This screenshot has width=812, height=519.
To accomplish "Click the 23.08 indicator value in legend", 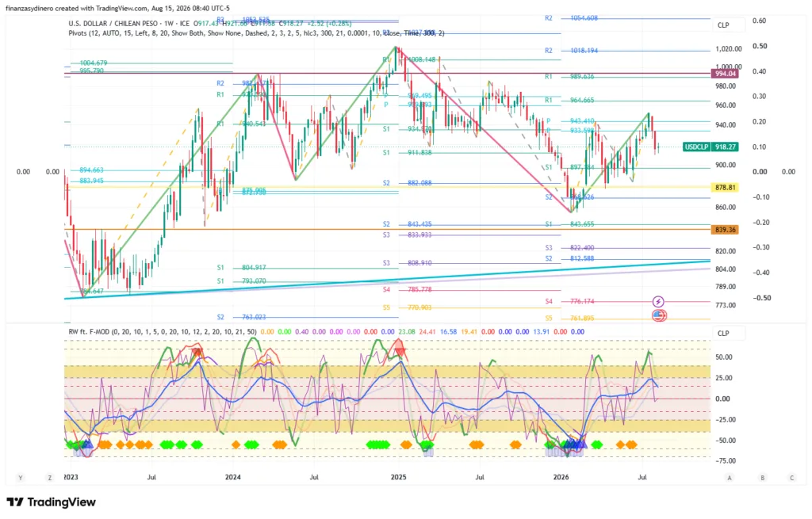I will tap(407, 332).
